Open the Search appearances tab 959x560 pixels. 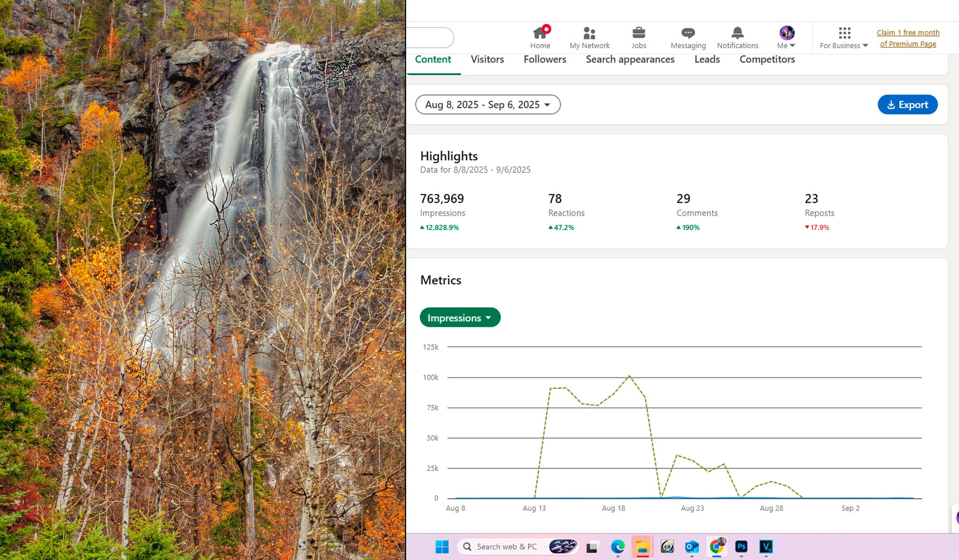(630, 59)
